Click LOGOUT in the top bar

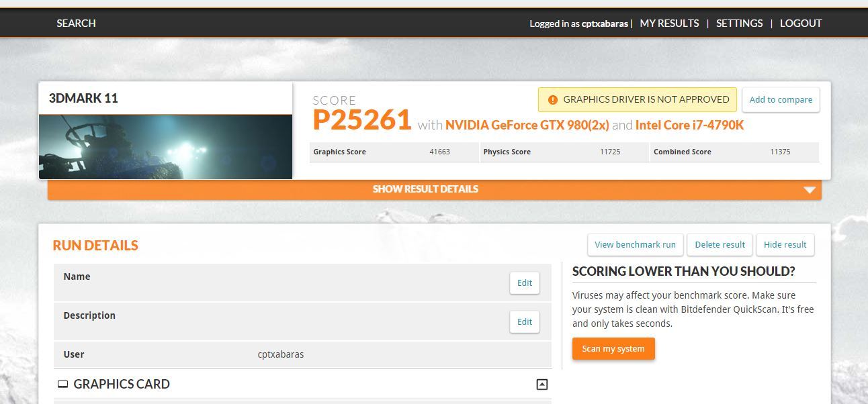pos(801,23)
